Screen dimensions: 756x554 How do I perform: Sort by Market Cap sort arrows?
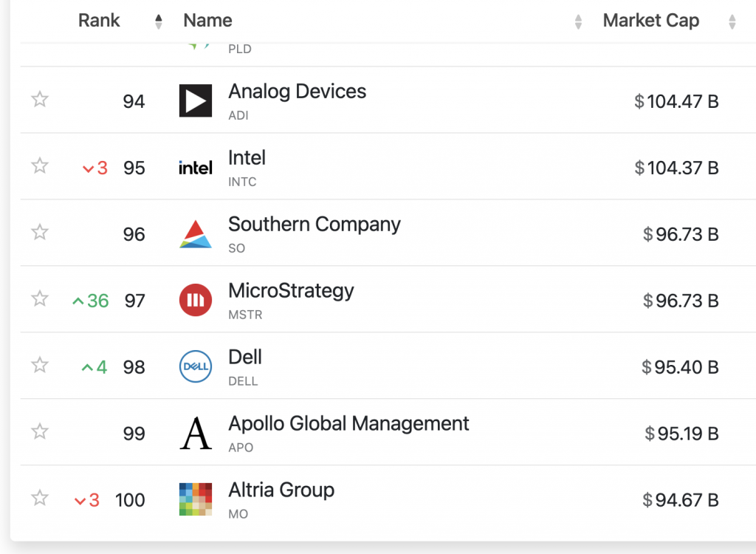coord(732,21)
